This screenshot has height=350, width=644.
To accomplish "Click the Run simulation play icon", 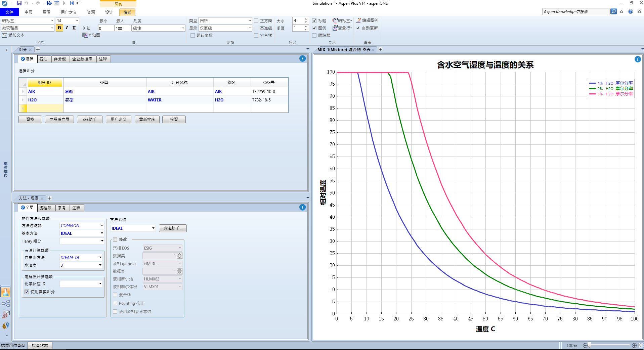I will click(x=64, y=3).
